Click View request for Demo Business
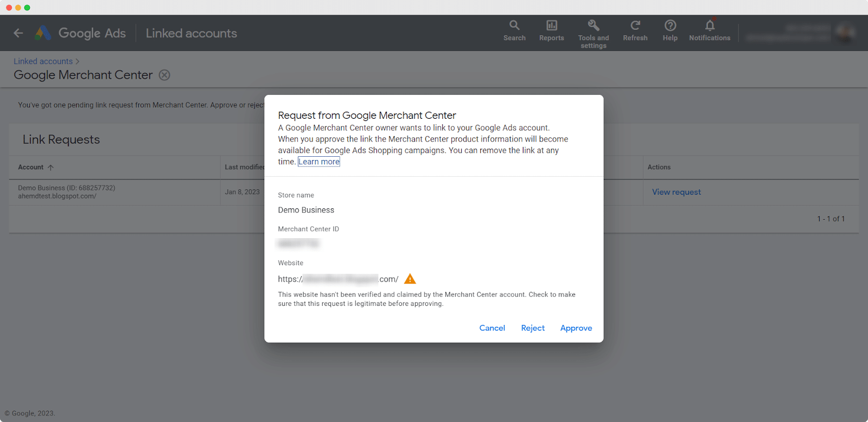Viewport: 868px width, 422px height. coord(676,192)
